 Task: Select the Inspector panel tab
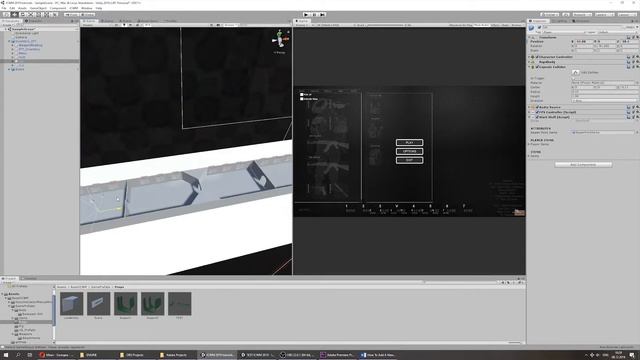(539, 21)
